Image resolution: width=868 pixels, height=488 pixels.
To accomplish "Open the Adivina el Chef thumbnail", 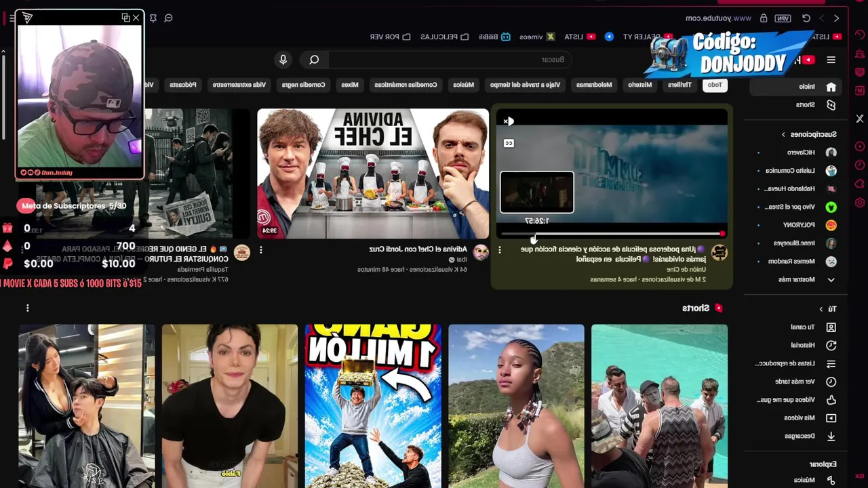I will [x=373, y=174].
